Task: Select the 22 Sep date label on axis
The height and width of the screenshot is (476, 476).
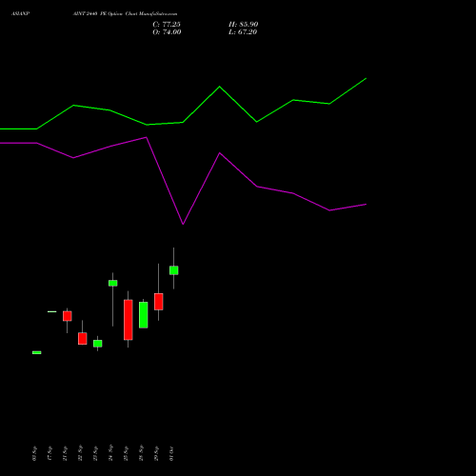Action: 80,453
